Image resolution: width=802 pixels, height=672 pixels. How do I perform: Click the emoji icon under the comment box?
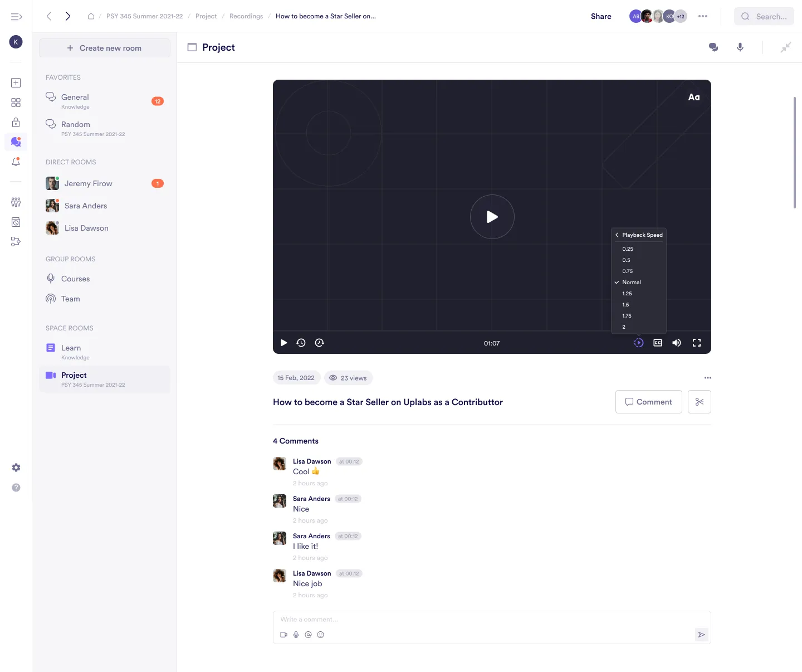pyautogui.click(x=321, y=635)
